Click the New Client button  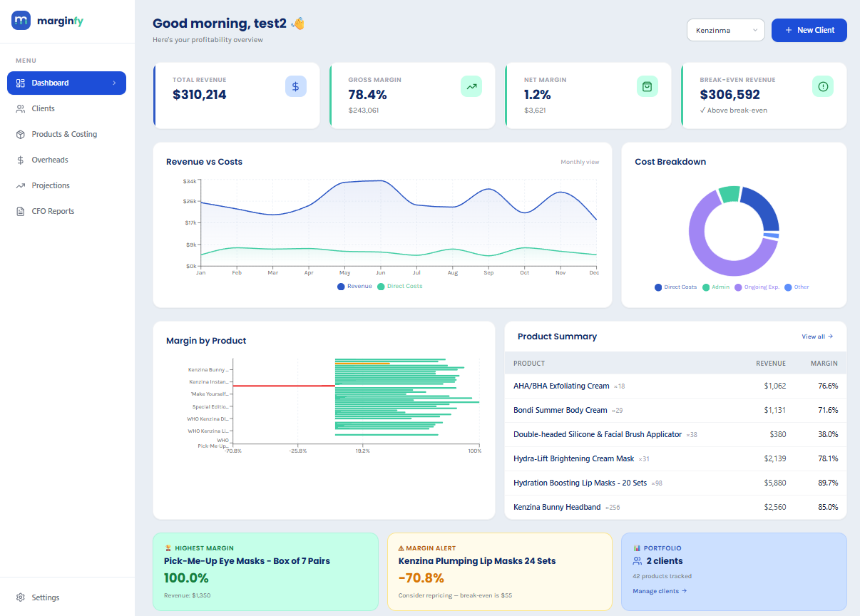coord(809,30)
